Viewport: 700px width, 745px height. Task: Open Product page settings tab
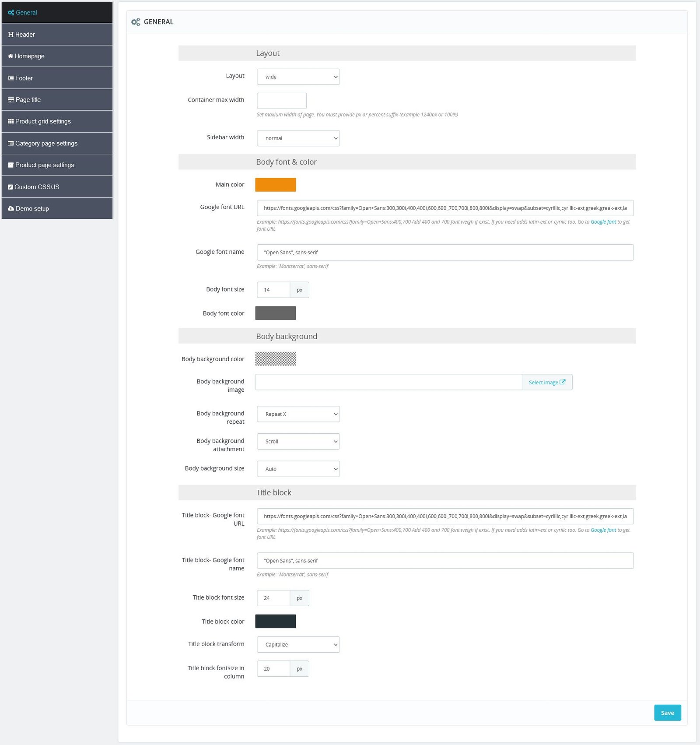coord(57,165)
